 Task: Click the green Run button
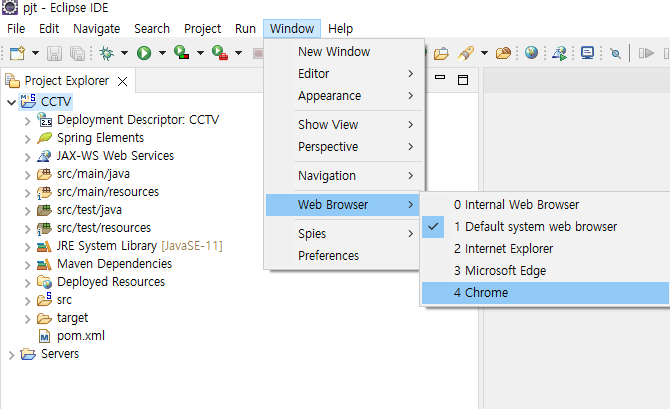tap(144, 53)
